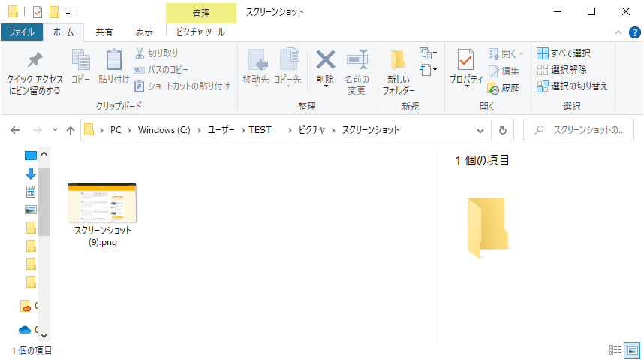The height and width of the screenshot is (360, 644).
Task: Expand chevron after ユーザー in address path
Action: pyautogui.click(x=242, y=131)
